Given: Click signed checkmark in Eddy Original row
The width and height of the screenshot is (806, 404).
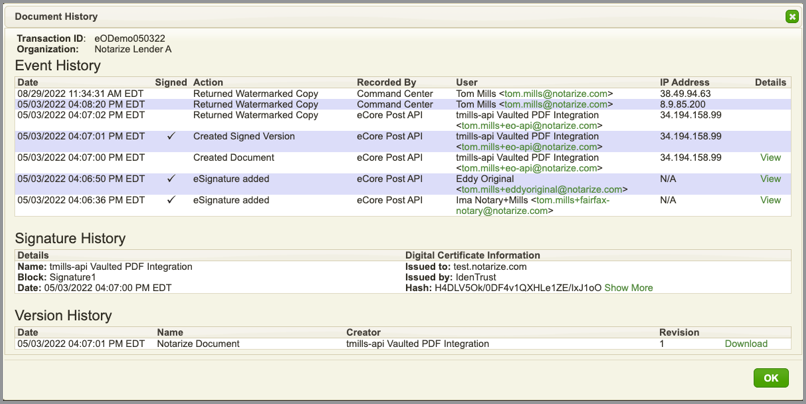Looking at the screenshot, I should click(171, 179).
